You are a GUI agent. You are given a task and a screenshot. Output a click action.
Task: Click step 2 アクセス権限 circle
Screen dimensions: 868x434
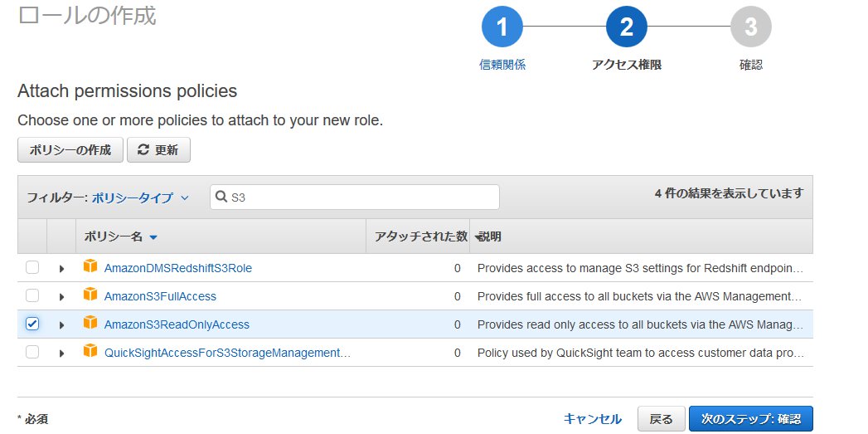(626, 27)
